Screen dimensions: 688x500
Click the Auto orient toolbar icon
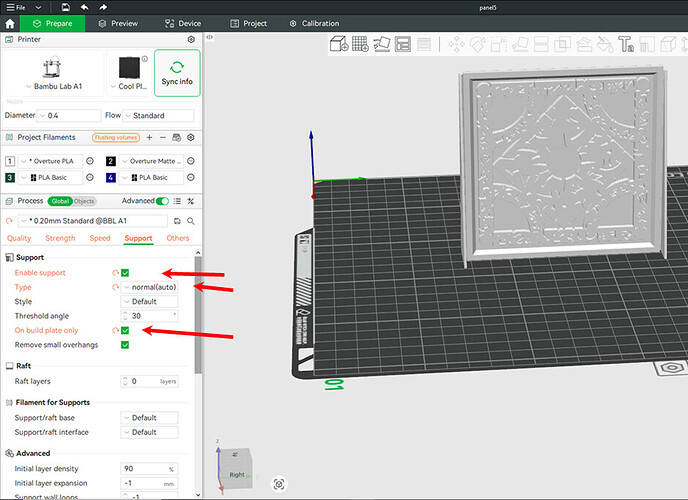pyautogui.click(x=381, y=44)
